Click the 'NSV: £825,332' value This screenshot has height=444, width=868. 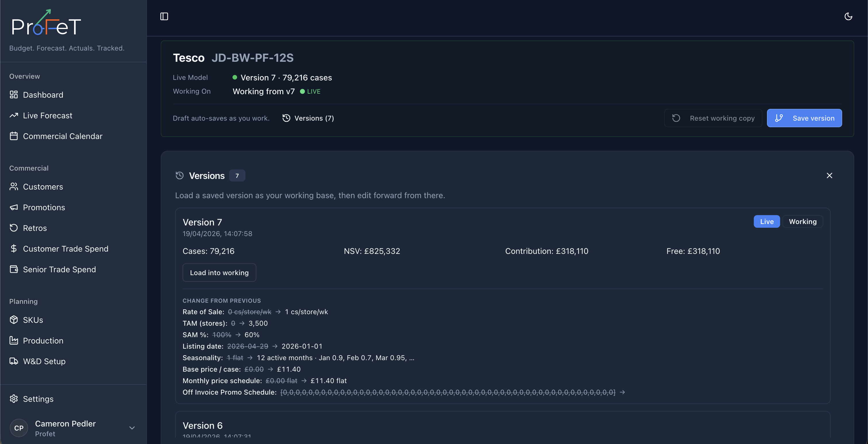372,251
